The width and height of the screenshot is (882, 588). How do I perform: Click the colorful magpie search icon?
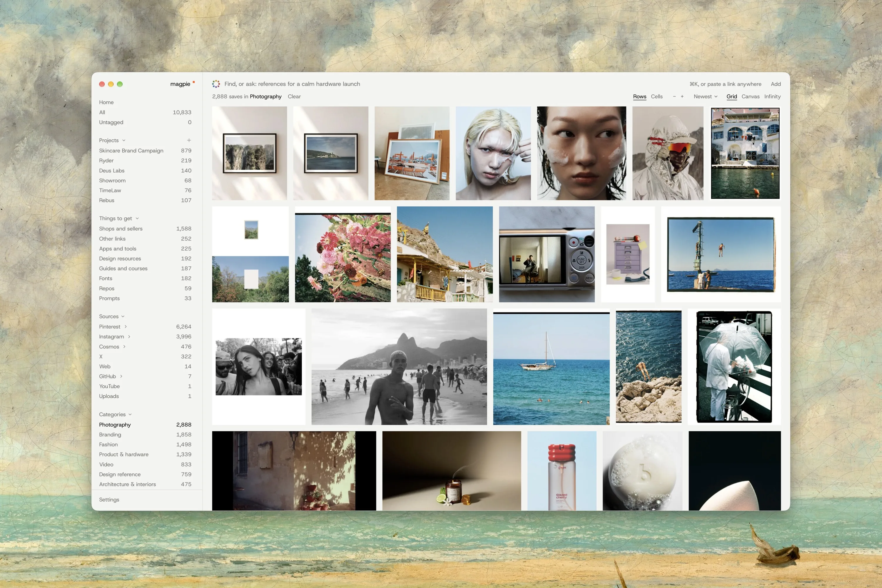tap(216, 84)
